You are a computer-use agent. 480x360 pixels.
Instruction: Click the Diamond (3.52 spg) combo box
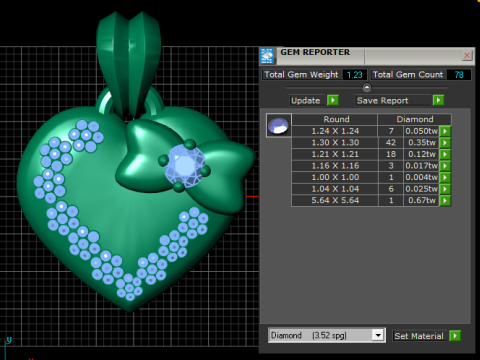click(x=327, y=335)
